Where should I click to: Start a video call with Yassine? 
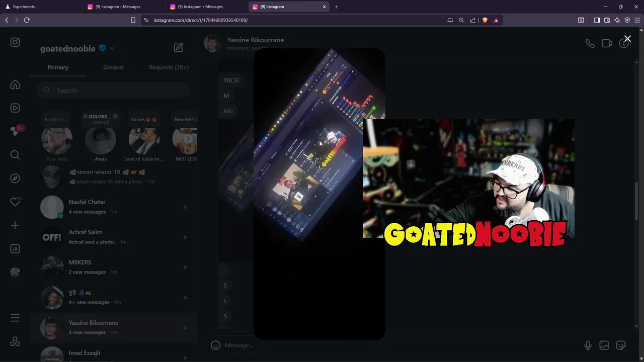607,43
